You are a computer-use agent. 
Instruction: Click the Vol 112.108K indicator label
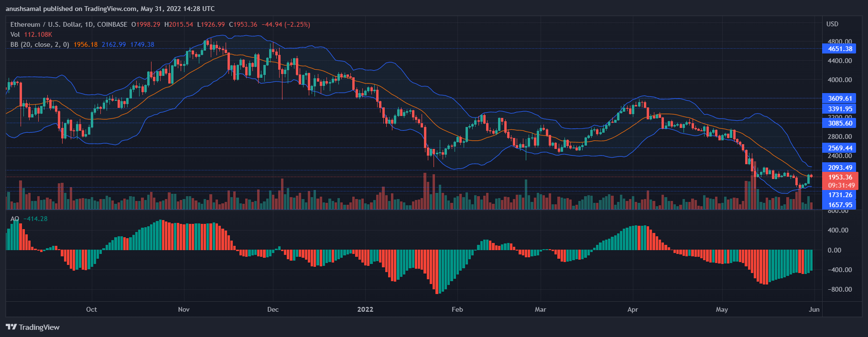[32, 34]
